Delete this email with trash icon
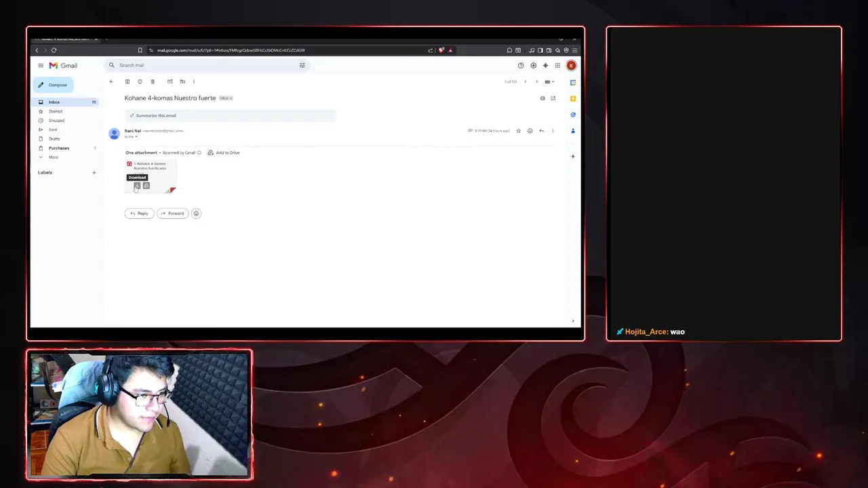 (153, 82)
